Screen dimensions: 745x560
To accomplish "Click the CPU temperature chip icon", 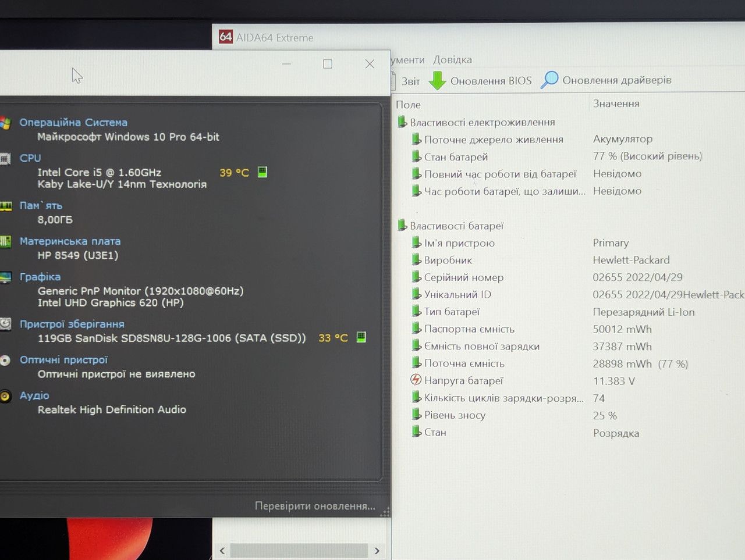I will (x=262, y=172).
